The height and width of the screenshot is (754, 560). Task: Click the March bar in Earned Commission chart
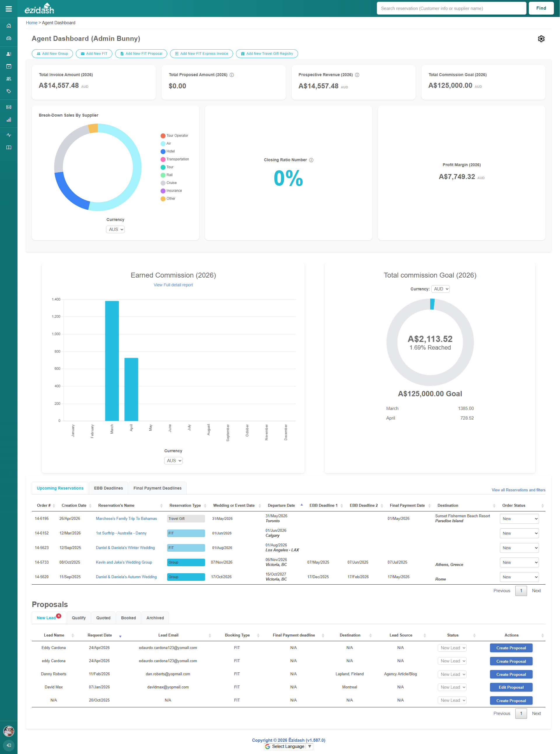click(x=112, y=361)
